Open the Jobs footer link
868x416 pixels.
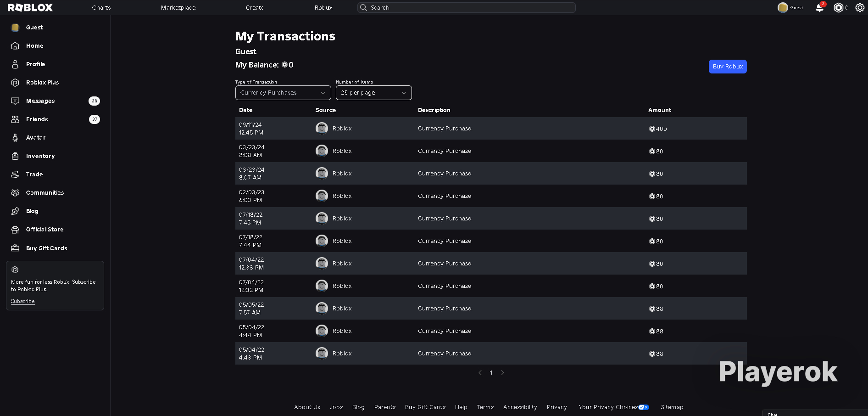[336, 407]
